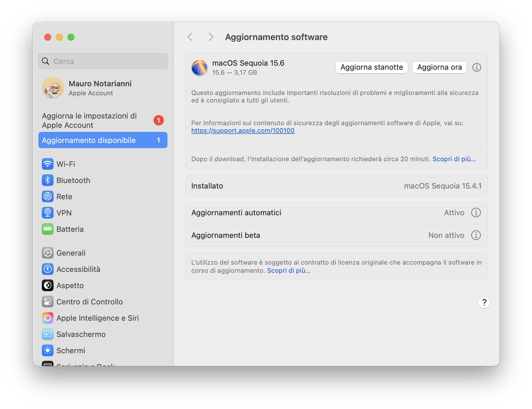
Task: Click the 15.6 — 3,17 GB size text
Action: tap(235, 73)
